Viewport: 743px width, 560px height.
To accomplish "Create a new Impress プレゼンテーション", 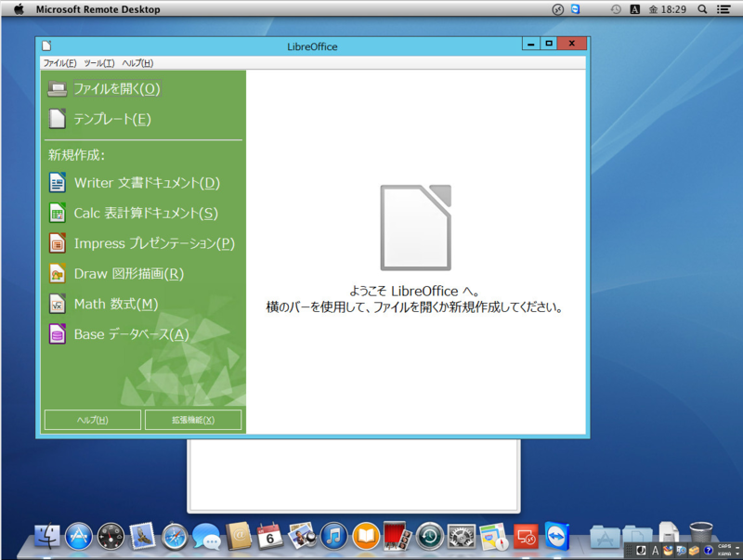I will (x=154, y=243).
